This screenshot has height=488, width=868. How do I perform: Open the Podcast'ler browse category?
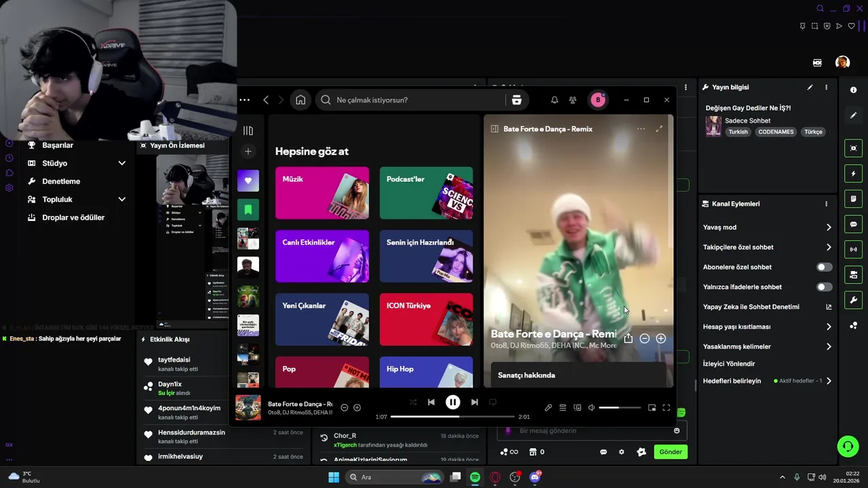click(427, 193)
